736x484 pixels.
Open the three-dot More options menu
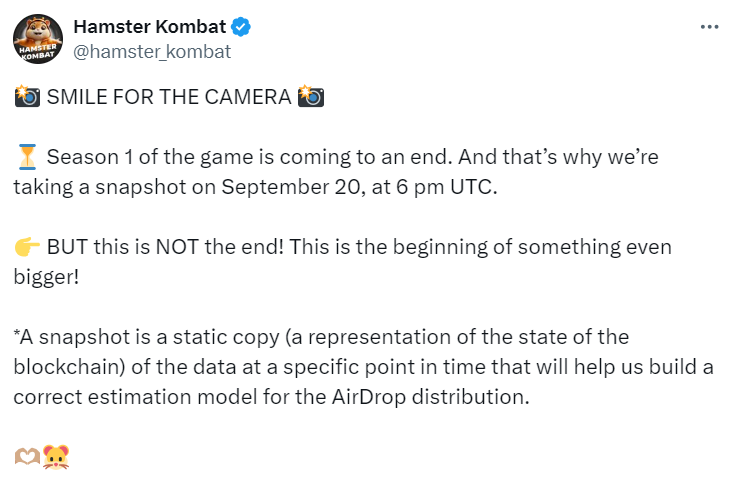pos(709,27)
